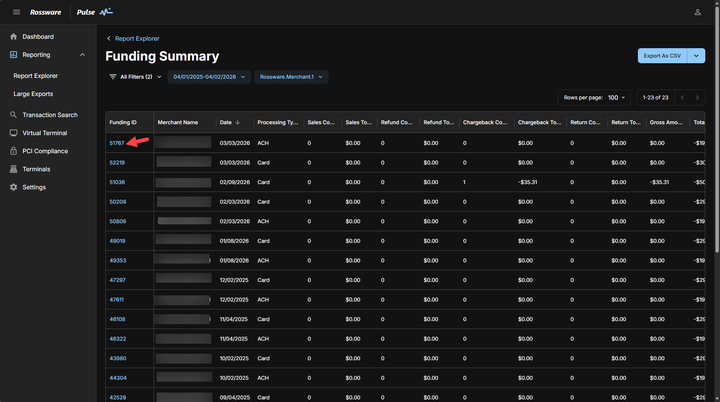Select Large Exports in the sidebar
This screenshot has height=402, width=720.
tap(33, 93)
